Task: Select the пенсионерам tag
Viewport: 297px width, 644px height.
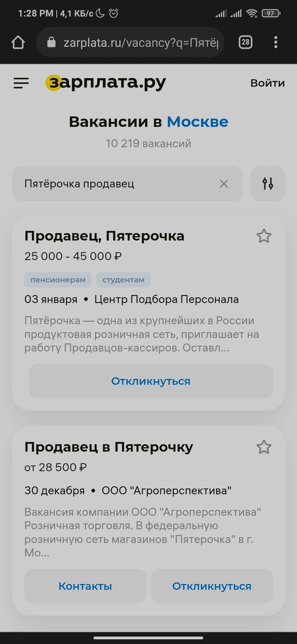Action: point(58,280)
